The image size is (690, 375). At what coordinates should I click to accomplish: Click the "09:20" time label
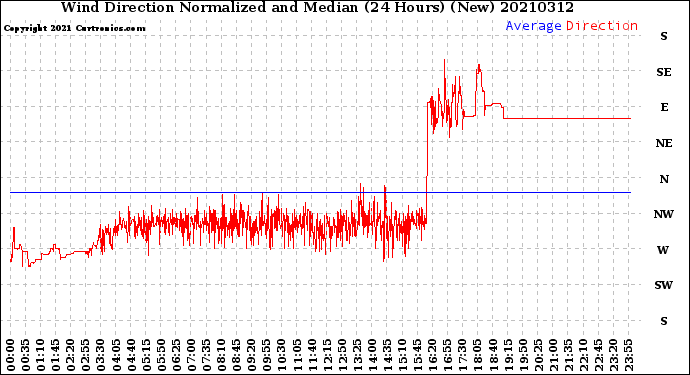pos(252,355)
